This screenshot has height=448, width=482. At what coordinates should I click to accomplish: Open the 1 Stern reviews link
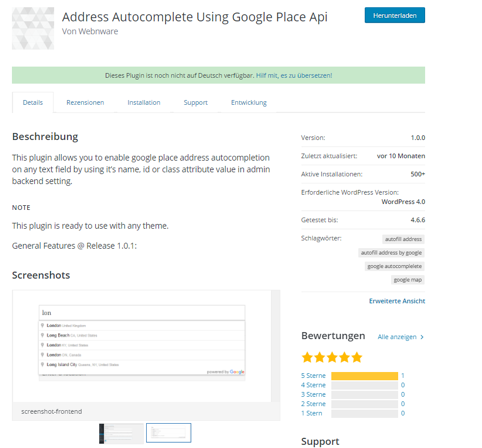(x=312, y=413)
